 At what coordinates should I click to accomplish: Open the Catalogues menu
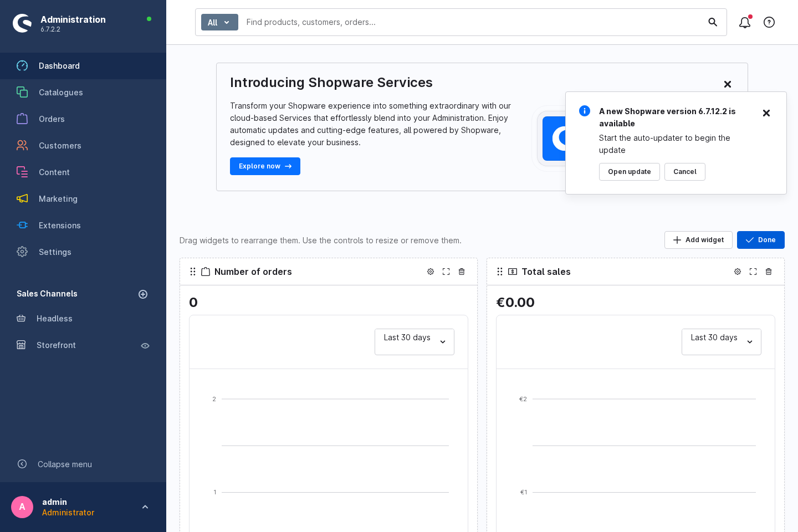pyautogui.click(x=83, y=93)
